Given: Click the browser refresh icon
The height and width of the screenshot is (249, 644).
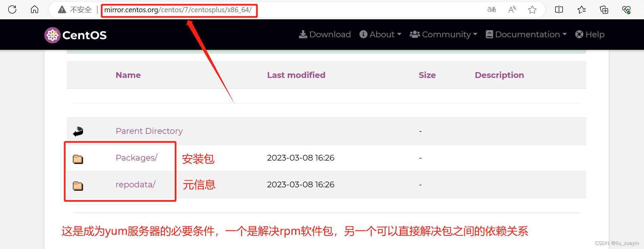Looking at the screenshot, I should [12, 9].
